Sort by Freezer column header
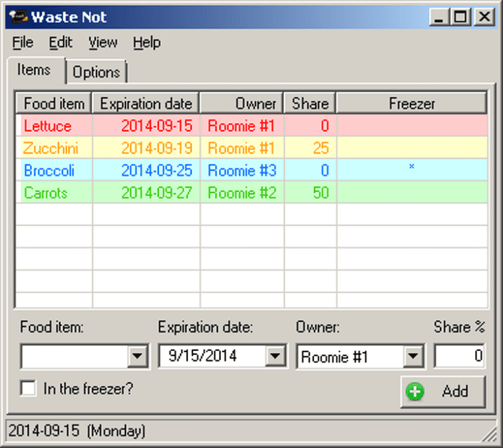 pos(412,103)
